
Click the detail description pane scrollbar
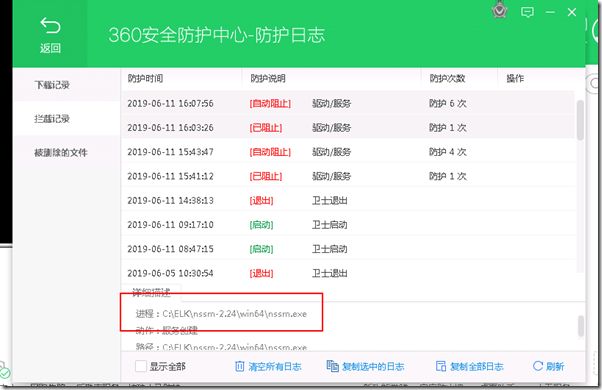(581, 326)
